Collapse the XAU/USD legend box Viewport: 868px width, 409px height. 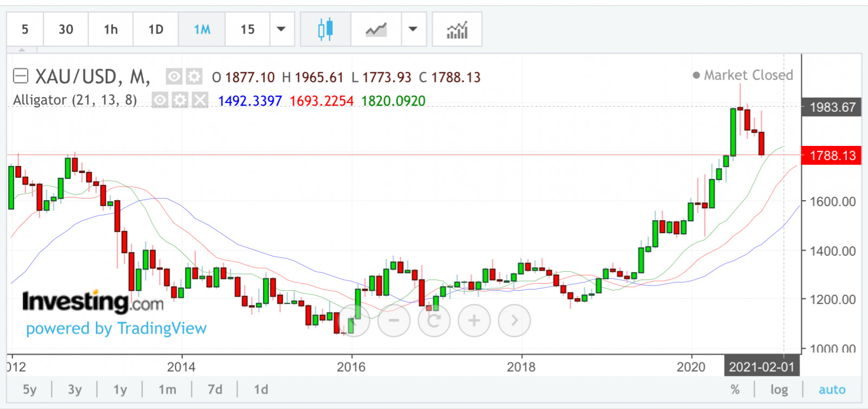coord(21,76)
